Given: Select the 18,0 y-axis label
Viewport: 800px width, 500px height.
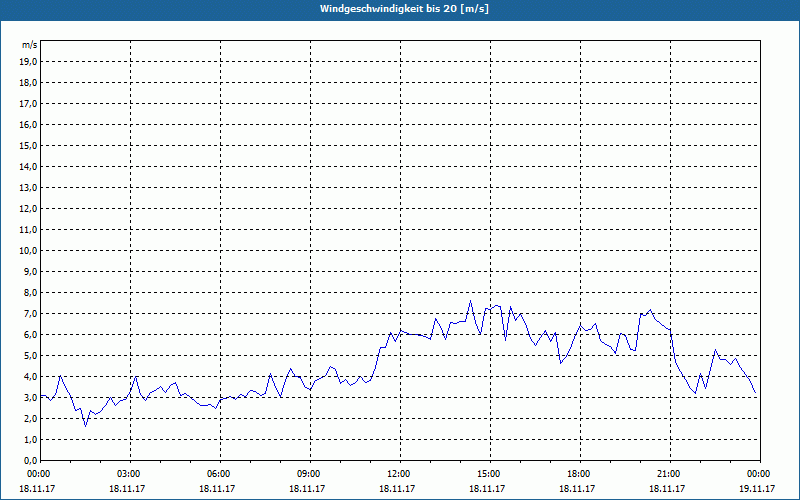Looking at the screenshot, I should click(x=29, y=83).
